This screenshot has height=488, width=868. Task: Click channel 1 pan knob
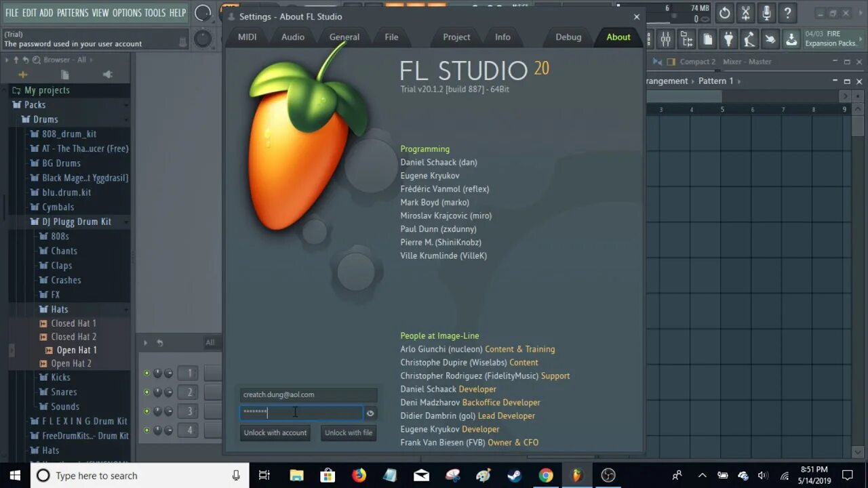157,373
